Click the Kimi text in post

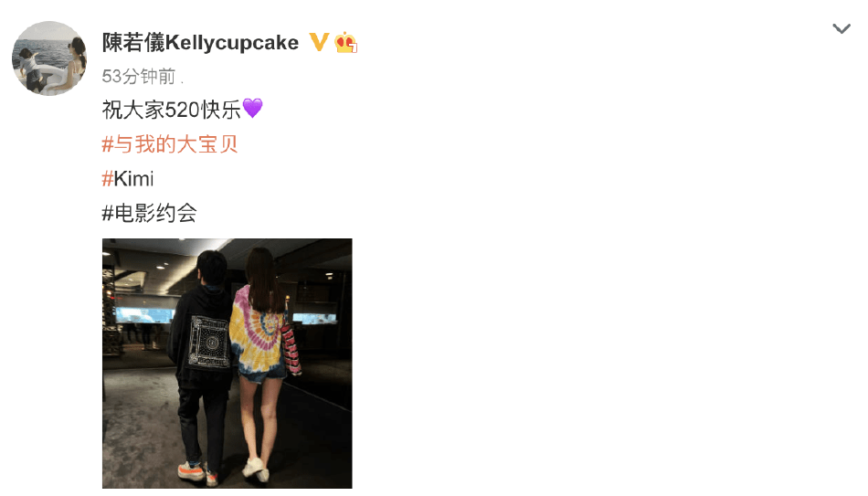click(x=133, y=179)
